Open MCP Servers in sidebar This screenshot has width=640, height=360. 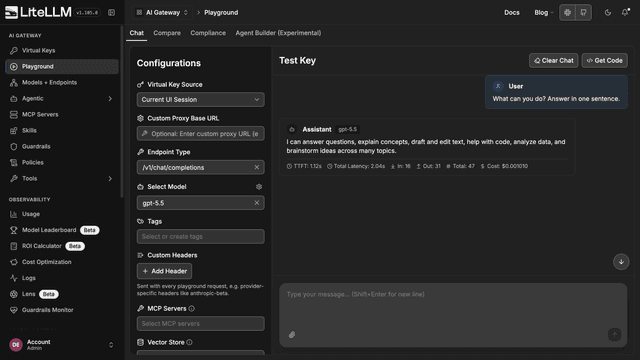point(62,114)
